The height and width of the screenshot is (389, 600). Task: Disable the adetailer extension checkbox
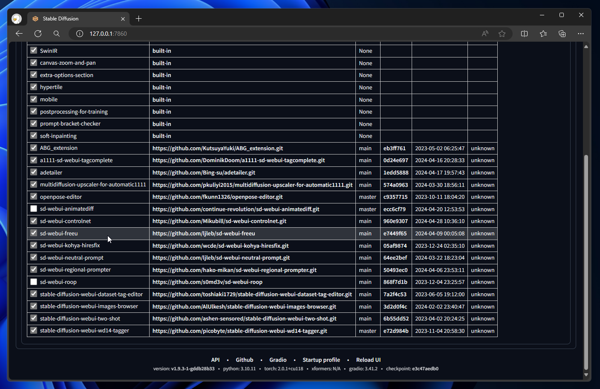(x=34, y=172)
